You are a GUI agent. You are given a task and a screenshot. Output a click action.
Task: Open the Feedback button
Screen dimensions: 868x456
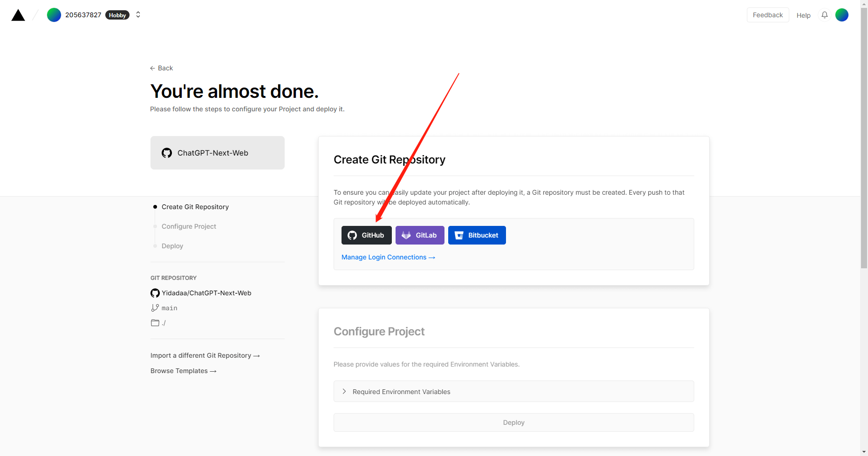(x=768, y=15)
